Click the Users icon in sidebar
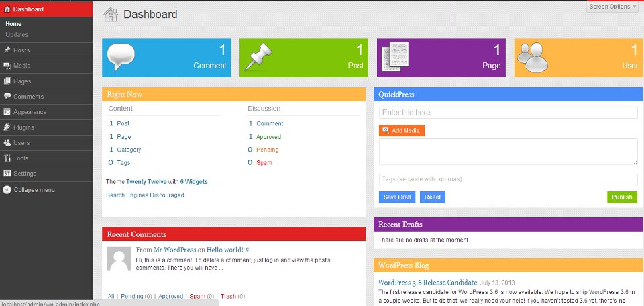 7,142
